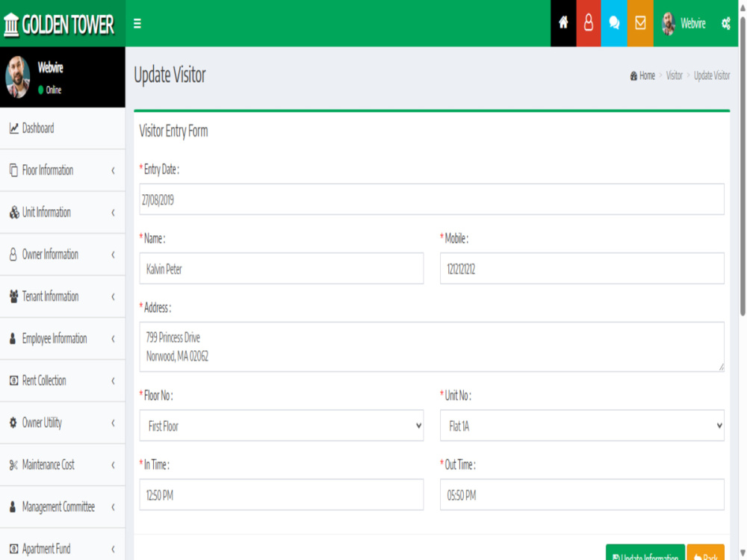Click the top bar Webvire avatar
Image resolution: width=747 pixels, height=560 pixels.
coord(669,23)
